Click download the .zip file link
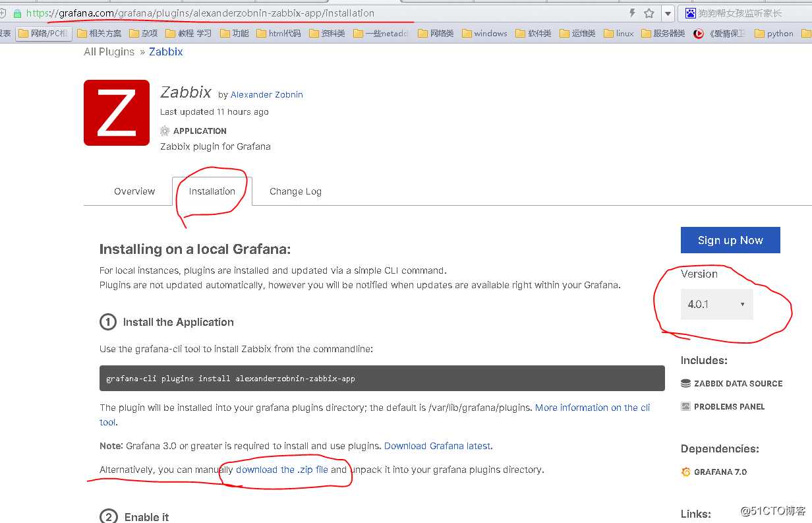Viewport: 812px width, 523px height. pos(282,470)
